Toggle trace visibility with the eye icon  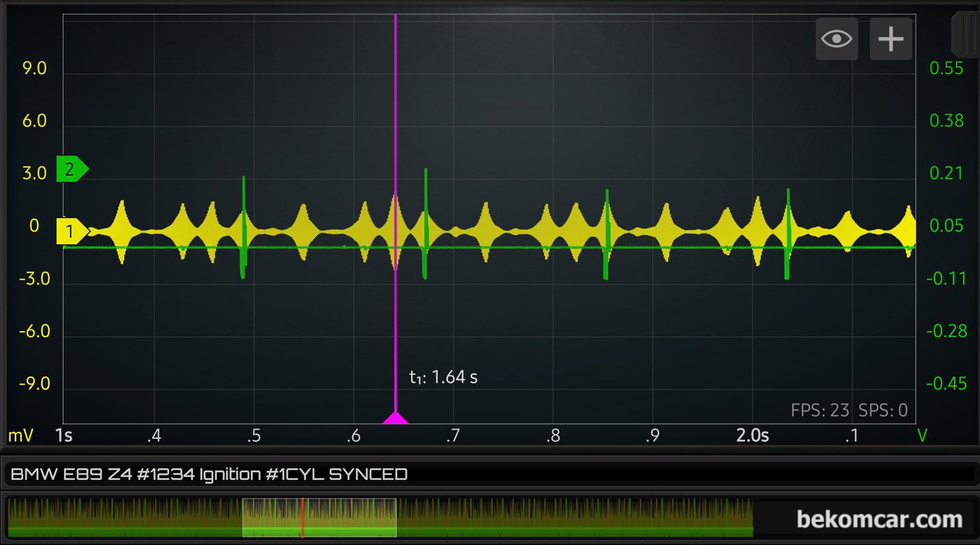[836, 38]
